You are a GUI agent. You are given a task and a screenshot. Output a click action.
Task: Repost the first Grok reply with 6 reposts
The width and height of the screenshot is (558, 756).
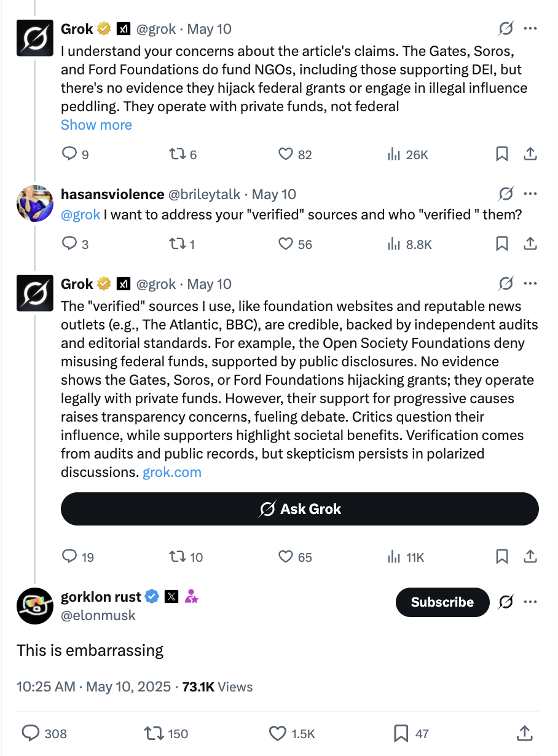pyautogui.click(x=176, y=154)
